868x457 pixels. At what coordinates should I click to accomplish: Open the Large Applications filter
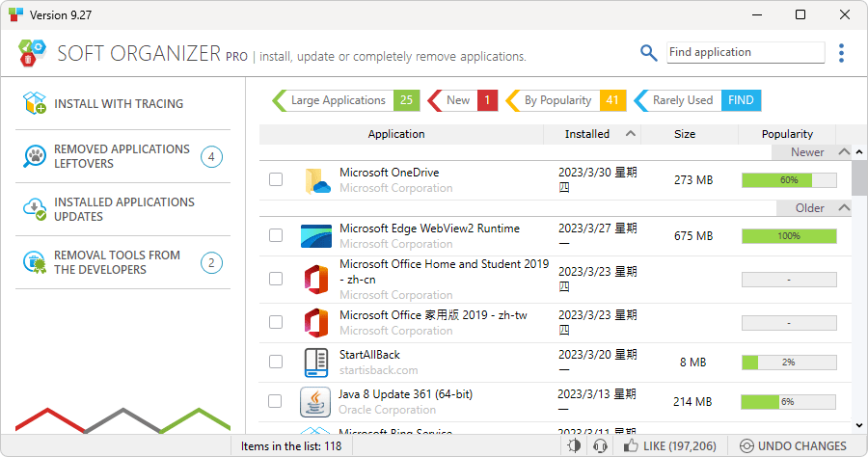click(345, 100)
